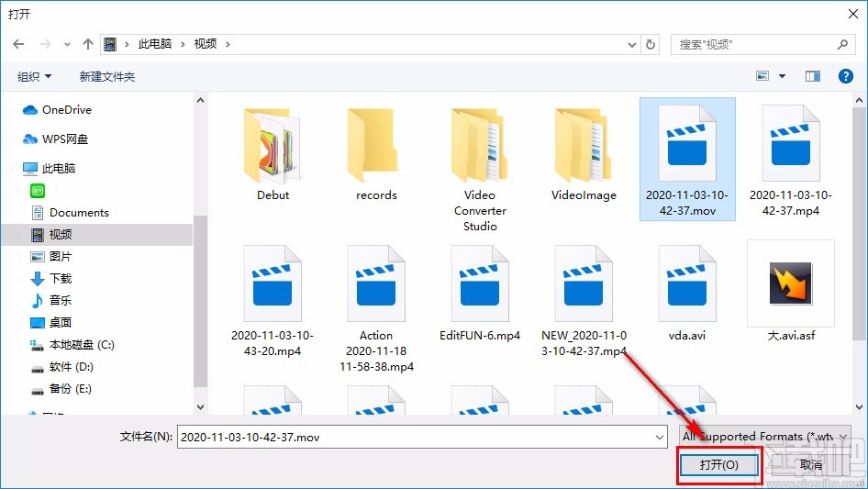Open 桌面 in the sidebar

[x=51, y=322]
